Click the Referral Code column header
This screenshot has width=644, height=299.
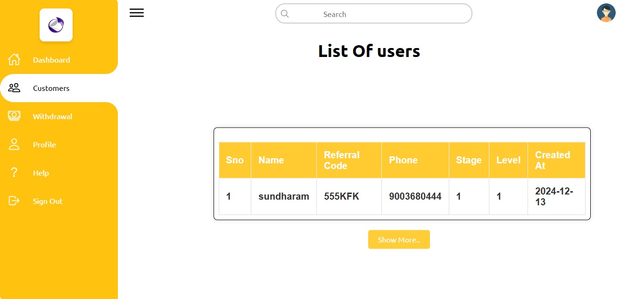[342, 160]
